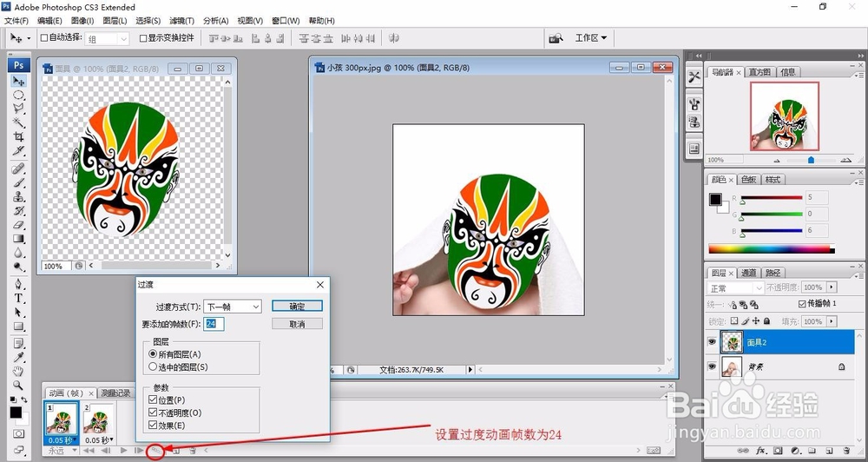Click the layer style fx icon
Viewport: 868px width, 462px height.
coord(760,451)
